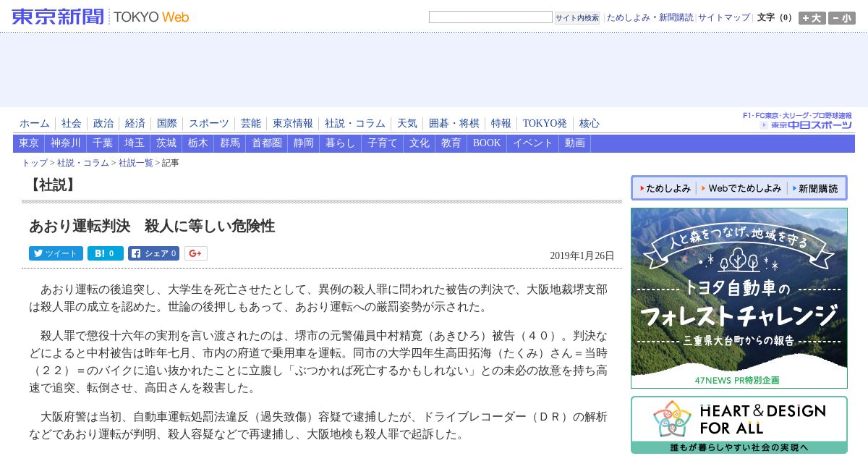Decrease text size with −小 button

click(x=842, y=18)
